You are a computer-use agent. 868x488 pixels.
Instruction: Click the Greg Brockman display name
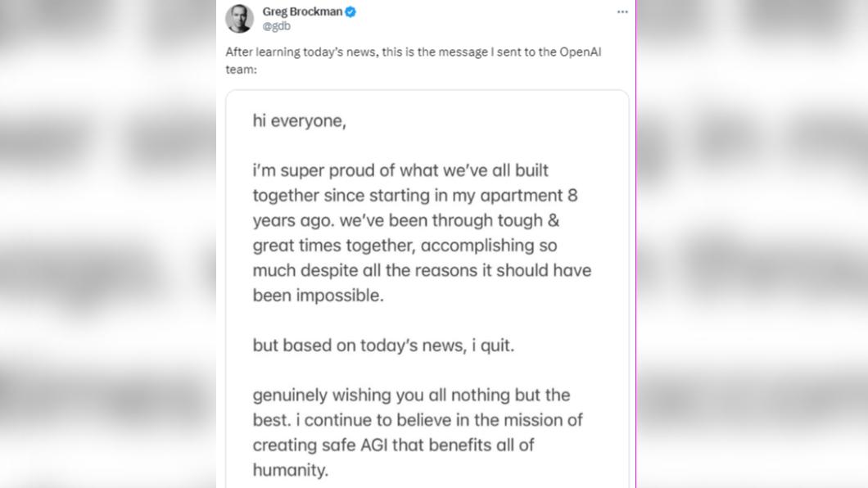(302, 11)
